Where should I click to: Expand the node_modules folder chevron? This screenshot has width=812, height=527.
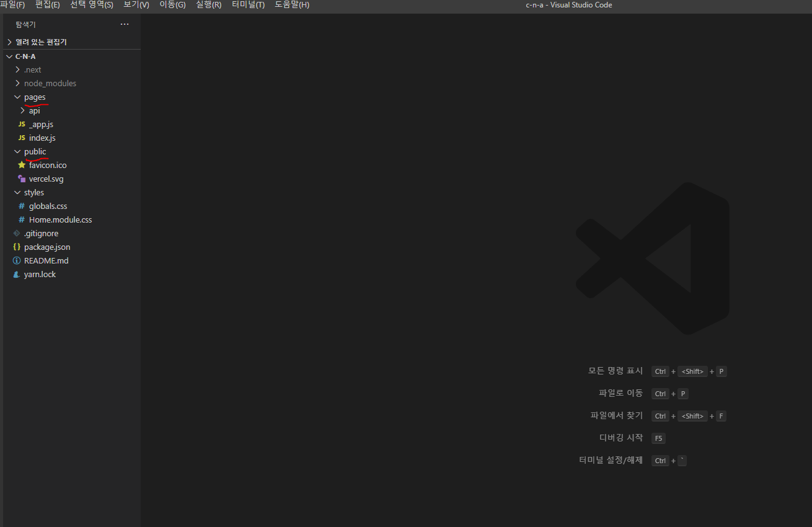[17, 83]
